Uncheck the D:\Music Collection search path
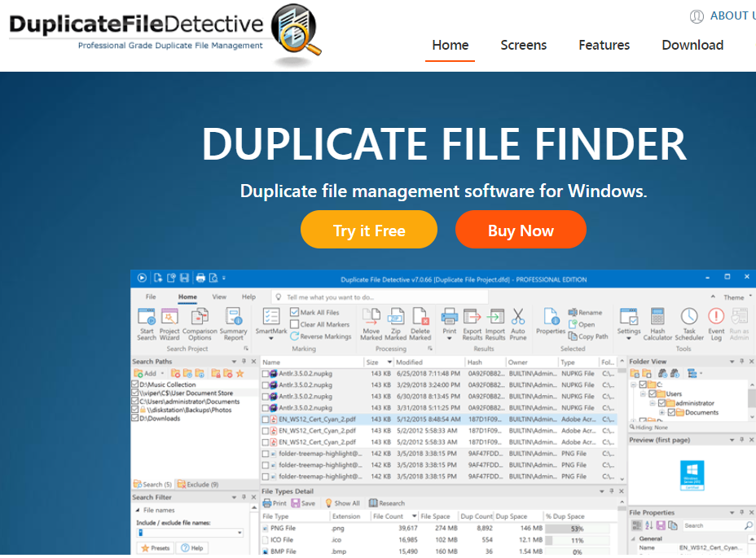Image resolution: width=756 pixels, height=558 pixels. coord(135,384)
